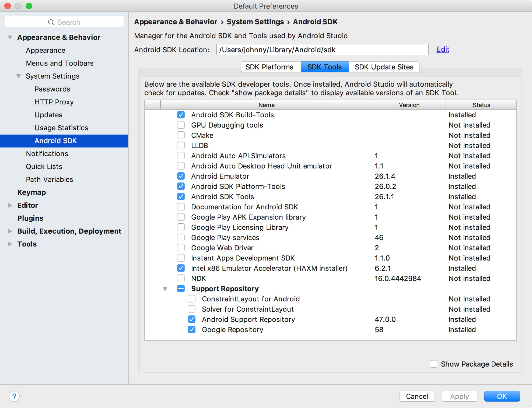Collapse the Appearance & Behavior tree section
Screen dimensions: 532x408
(x=10, y=37)
